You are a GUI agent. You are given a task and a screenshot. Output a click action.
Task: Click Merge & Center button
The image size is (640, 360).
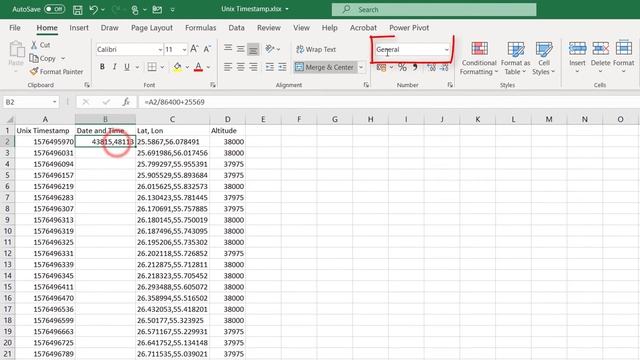(x=324, y=67)
